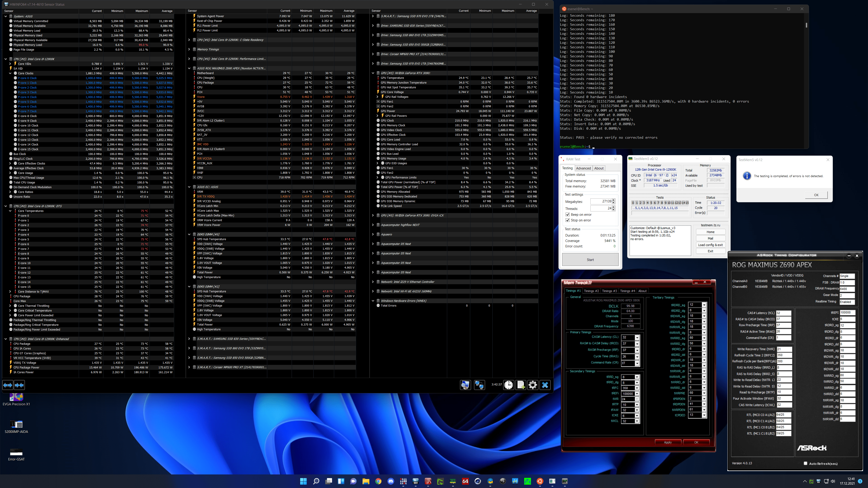Toggle Beep on error checkbox
Viewport: 868px width, 488px height.
(x=567, y=215)
